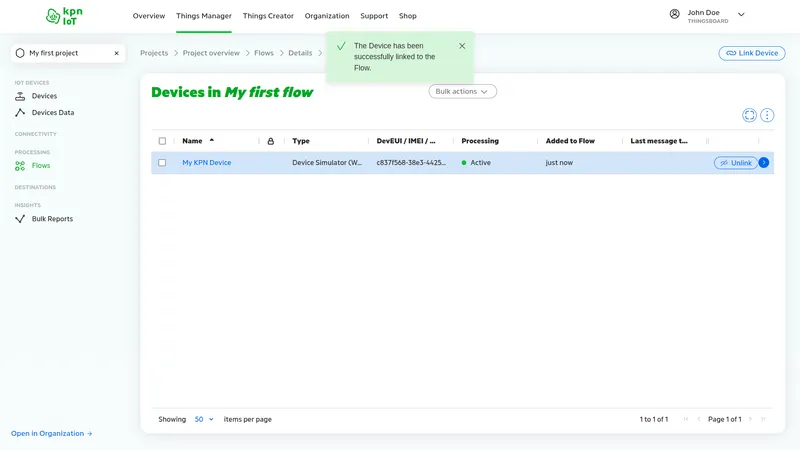The image size is (800, 450).
Task: Dismiss the device linked success notification
Action: [462, 46]
